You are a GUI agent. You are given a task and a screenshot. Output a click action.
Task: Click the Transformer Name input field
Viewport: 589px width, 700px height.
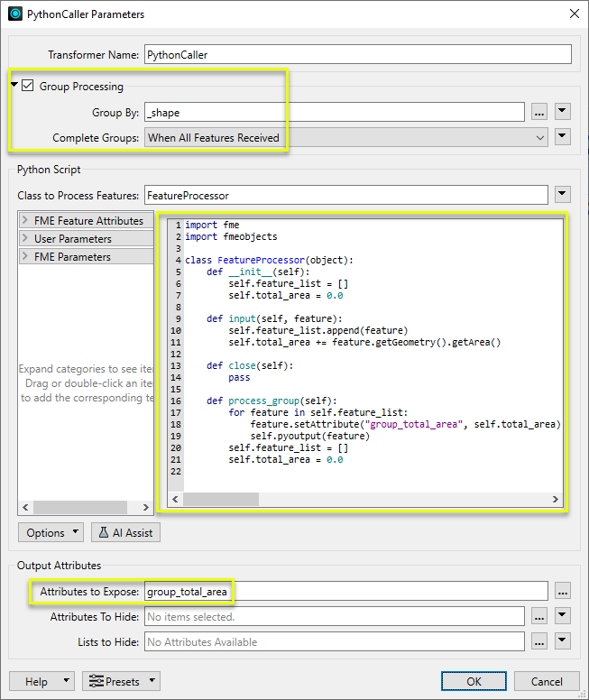click(358, 54)
